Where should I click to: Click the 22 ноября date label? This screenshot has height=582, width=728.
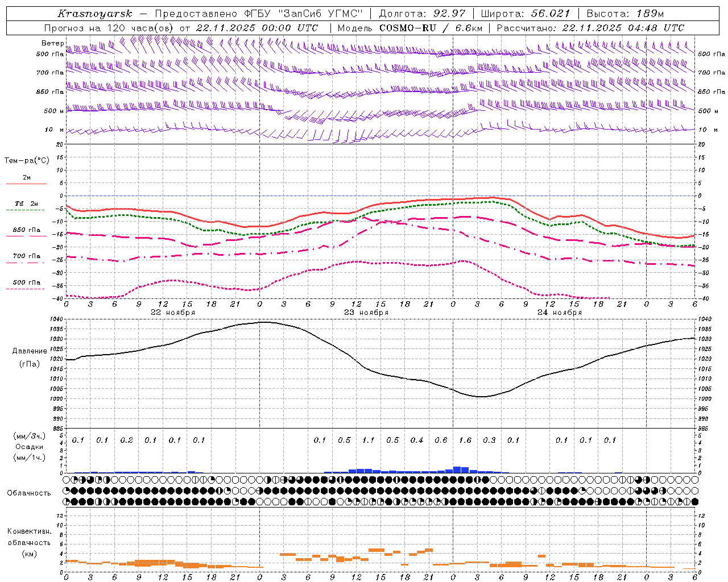[x=173, y=312]
